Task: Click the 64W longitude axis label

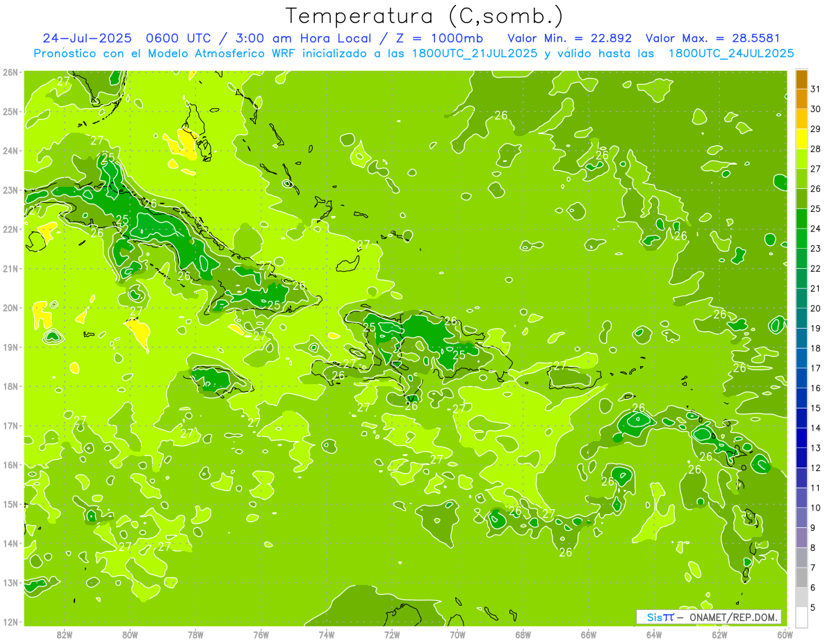Action: click(x=654, y=634)
